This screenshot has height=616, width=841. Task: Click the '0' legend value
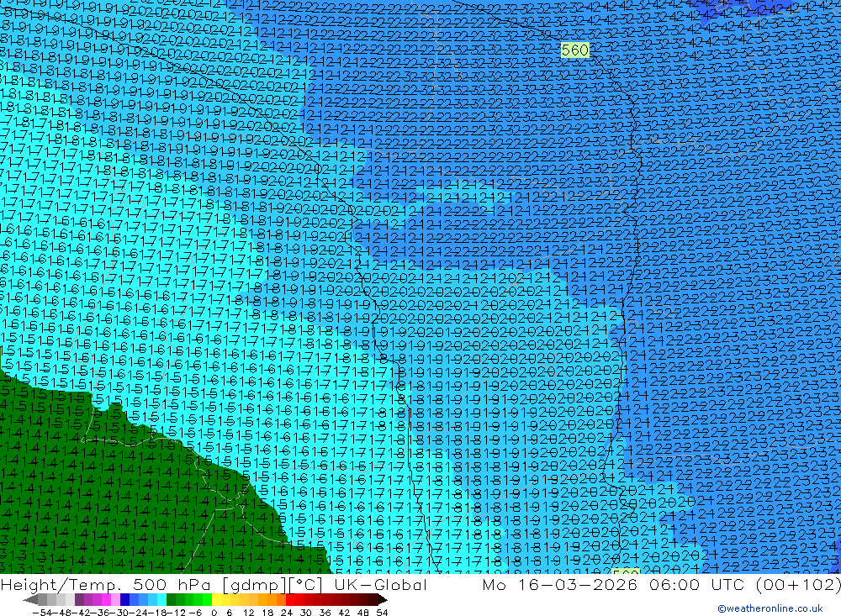(x=214, y=613)
